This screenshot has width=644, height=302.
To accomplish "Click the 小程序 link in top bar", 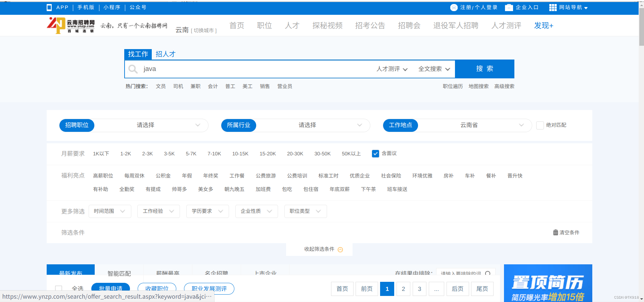I will 112,7.
